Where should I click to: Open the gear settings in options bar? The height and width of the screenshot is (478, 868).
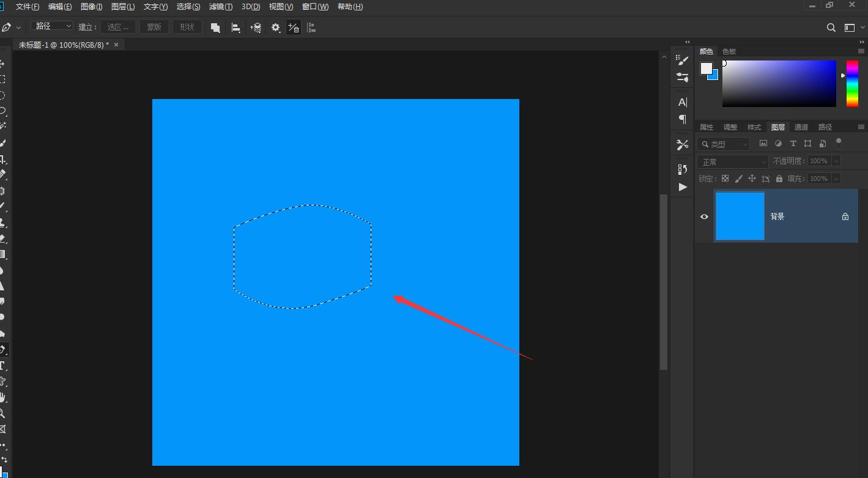pos(276,28)
